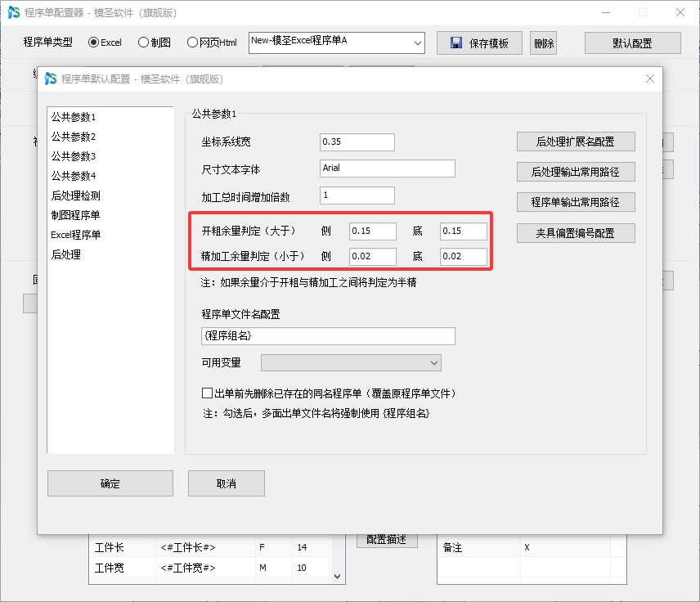Click the 配置描述 button behind dialog
The width and height of the screenshot is (700, 602).
click(387, 541)
